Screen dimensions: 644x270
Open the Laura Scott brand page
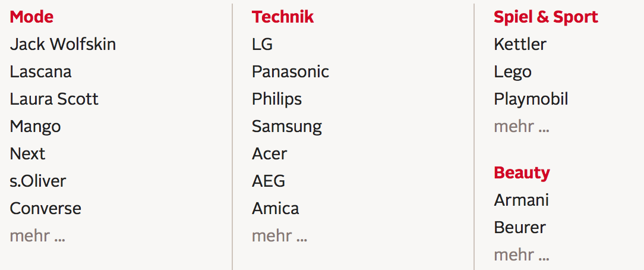tap(54, 99)
